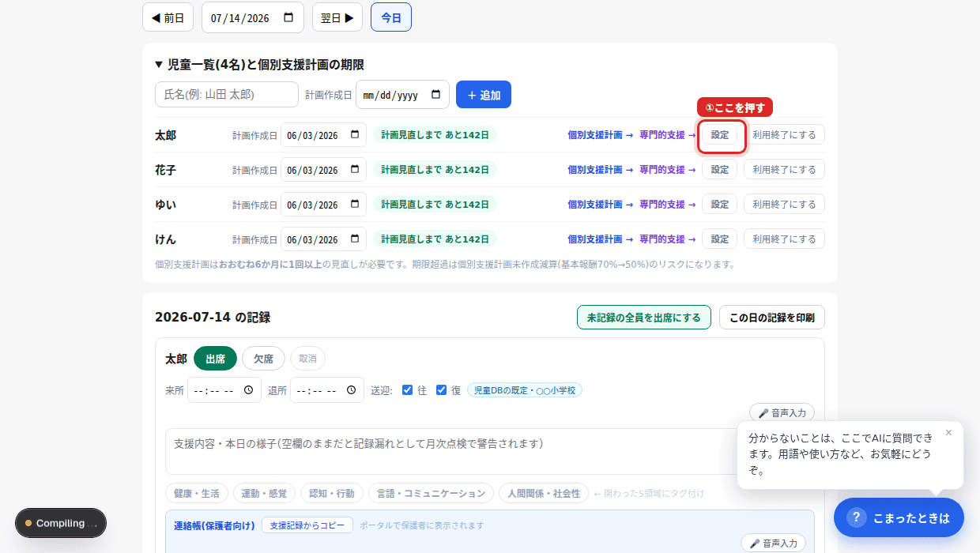The height and width of the screenshot is (553, 980).
Task: Select the 健康・生活 tag
Action: (x=197, y=494)
